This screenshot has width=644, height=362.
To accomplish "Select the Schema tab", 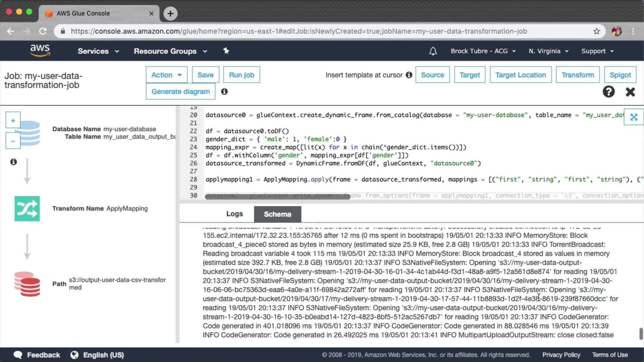I will coord(277,214).
